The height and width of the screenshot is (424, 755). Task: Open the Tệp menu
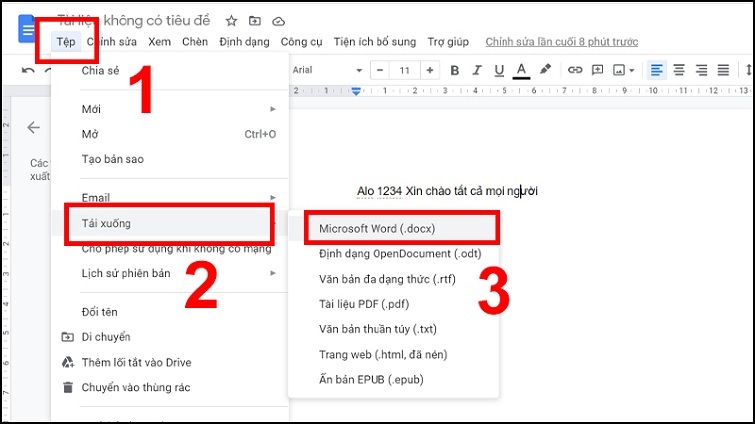point(66,42)
